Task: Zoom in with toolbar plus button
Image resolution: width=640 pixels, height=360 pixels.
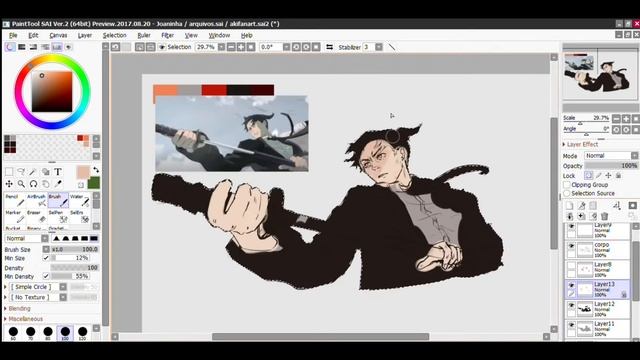Action: [241, 47]
